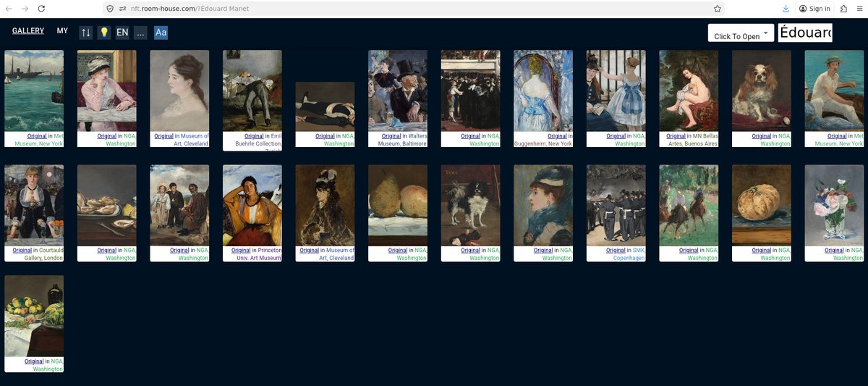Viewport: 868px width, 386px height.
Task: Open the spaniel dog painting thumbnail
Action: point(762,91)
